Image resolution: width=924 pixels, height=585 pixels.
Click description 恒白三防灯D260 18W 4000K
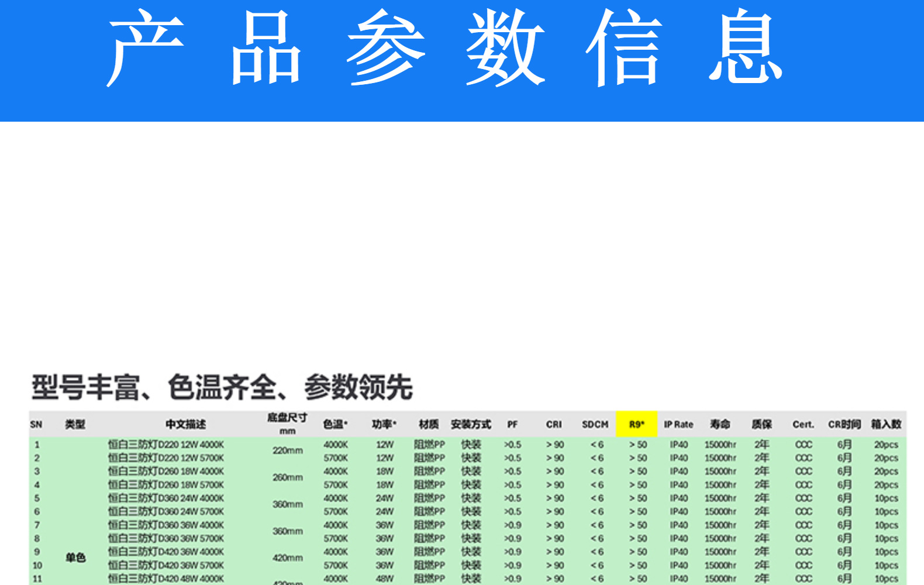(x=166, y=472)
